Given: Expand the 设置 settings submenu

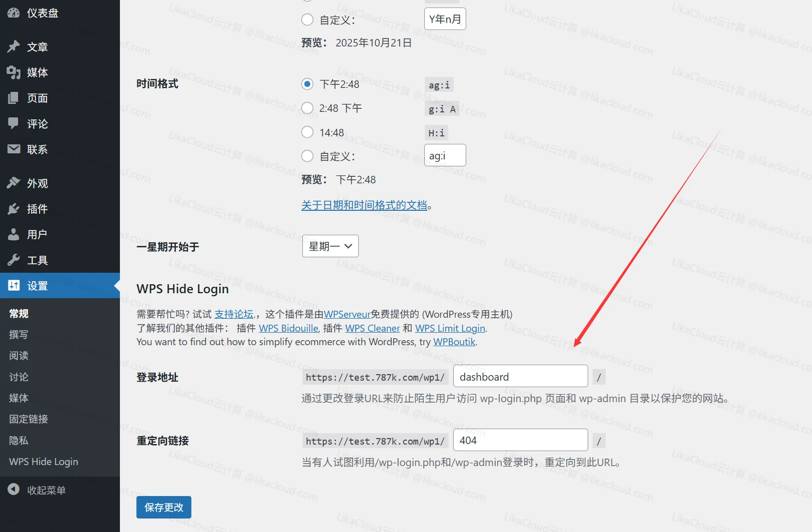Looking at the screenshot, I should tap(35, 285).
